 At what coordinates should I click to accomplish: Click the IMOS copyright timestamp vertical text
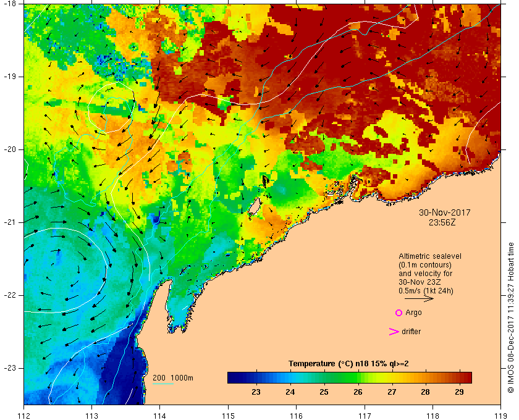click(x=511, y=318)
